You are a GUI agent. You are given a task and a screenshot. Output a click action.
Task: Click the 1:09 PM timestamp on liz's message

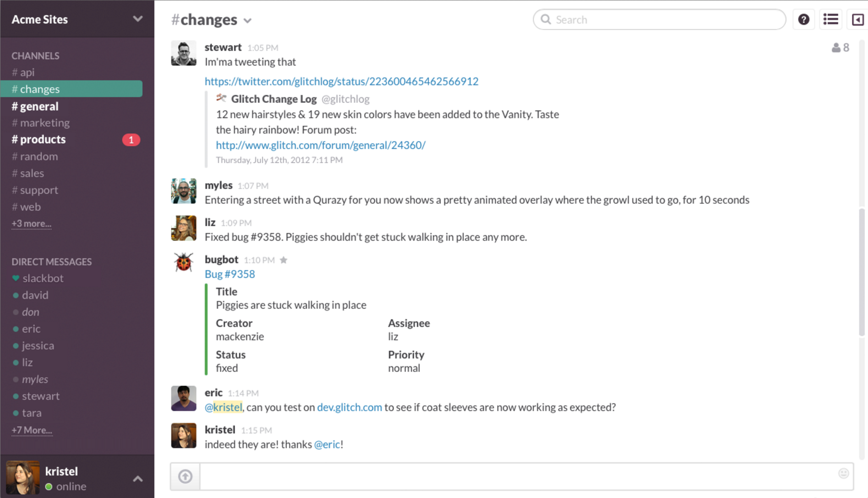[236, 223]
